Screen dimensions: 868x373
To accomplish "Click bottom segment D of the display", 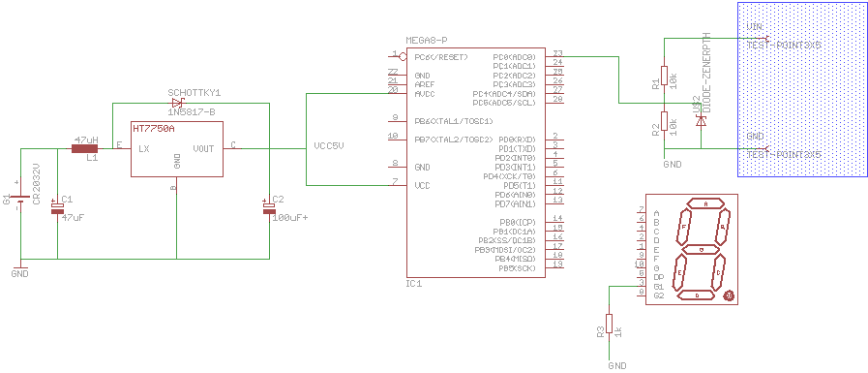I will [x=697, y=295].
